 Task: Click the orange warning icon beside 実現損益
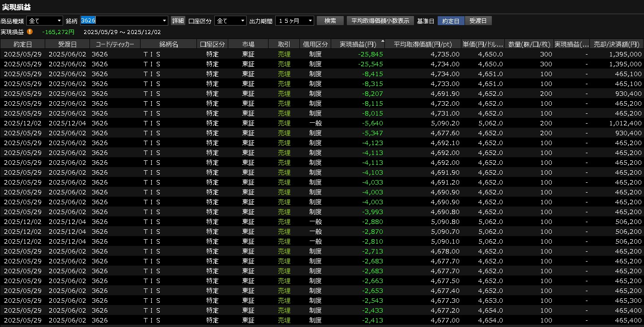[x=30, y=32]
